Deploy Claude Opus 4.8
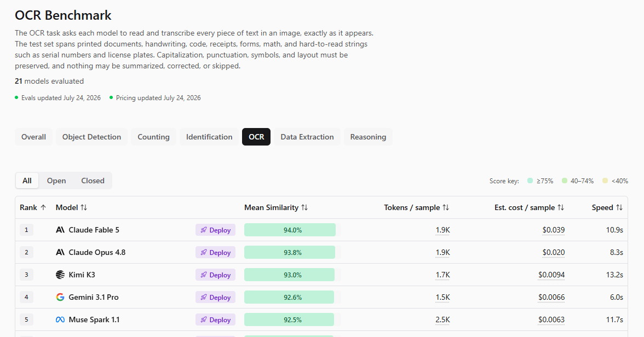Screen dimensions: 644x337 (x=215, y=252)
